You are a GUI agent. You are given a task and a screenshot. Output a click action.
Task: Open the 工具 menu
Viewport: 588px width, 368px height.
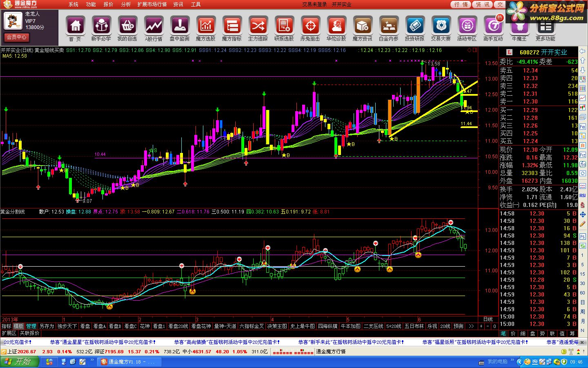[x=196, y=4]
